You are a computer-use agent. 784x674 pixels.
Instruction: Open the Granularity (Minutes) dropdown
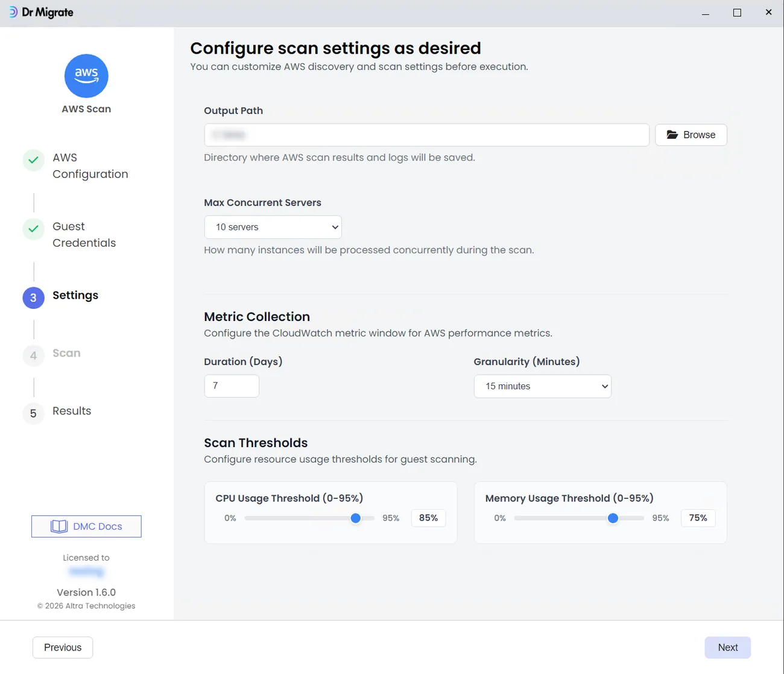[543, 386]
